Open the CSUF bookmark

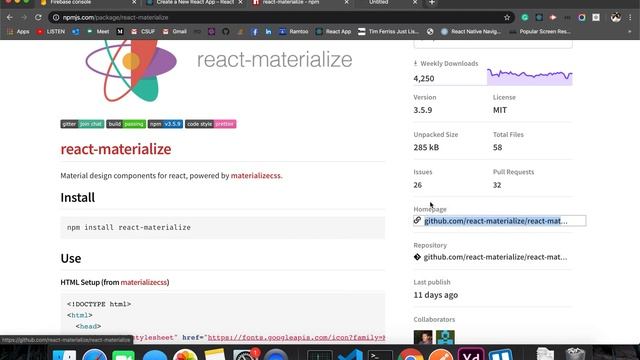[143, 31]
